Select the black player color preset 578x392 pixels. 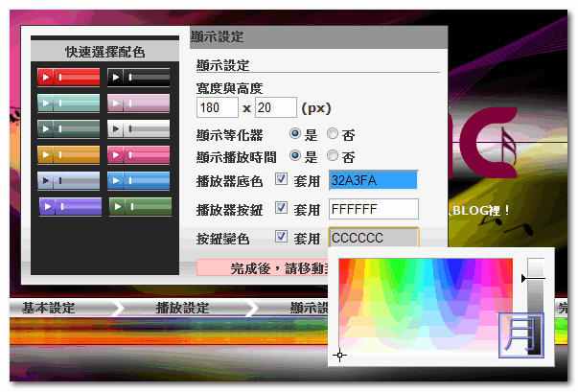click(139, 77)
